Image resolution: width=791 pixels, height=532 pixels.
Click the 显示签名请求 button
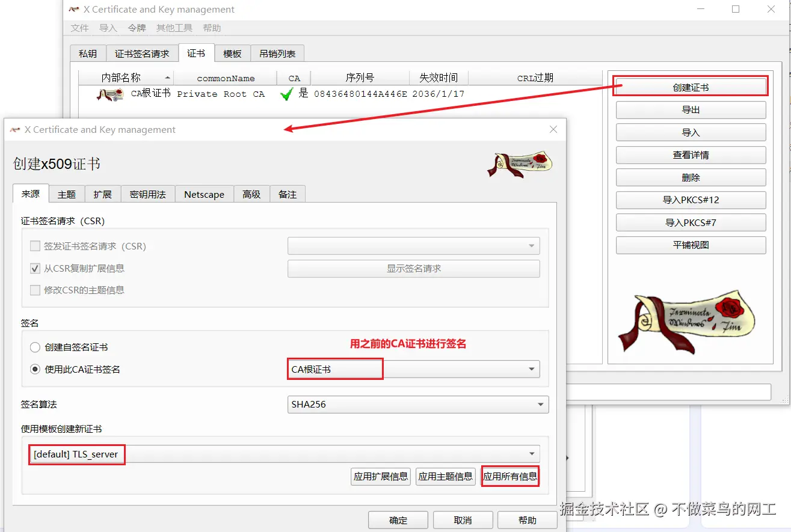[413, 268]
